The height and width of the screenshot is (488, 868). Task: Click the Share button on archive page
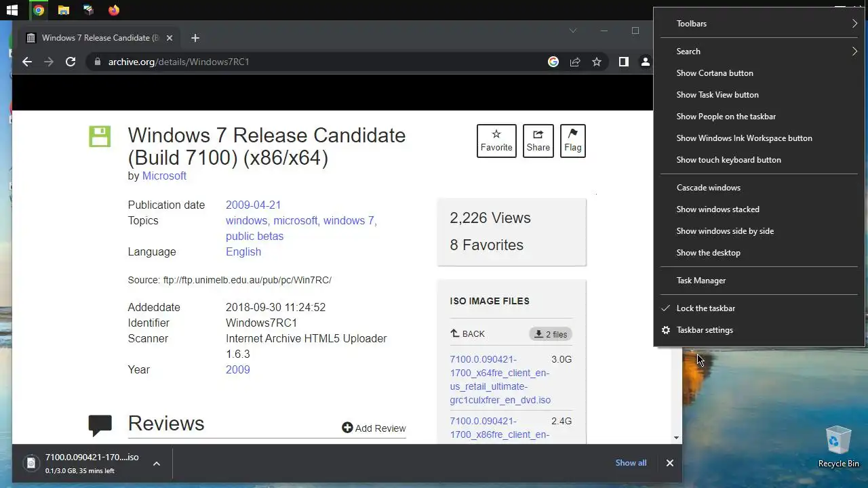point(538,140)
